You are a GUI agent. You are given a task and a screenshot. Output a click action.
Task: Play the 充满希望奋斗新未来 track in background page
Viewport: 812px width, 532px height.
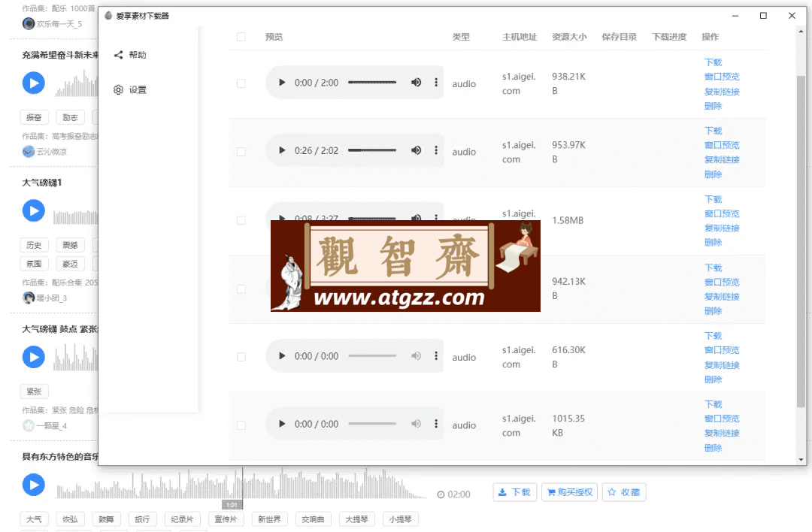point(34,83)
